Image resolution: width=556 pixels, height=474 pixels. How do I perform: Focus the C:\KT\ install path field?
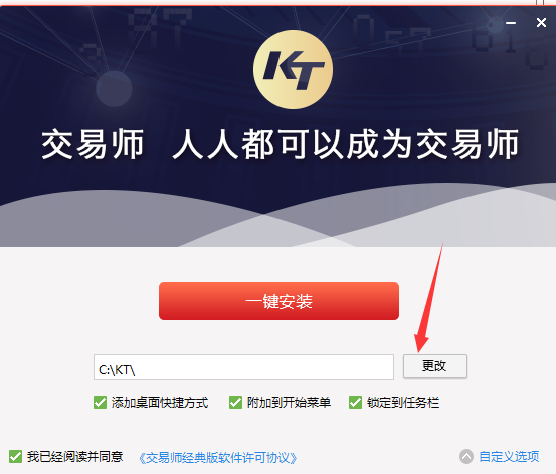coord(244,367)
